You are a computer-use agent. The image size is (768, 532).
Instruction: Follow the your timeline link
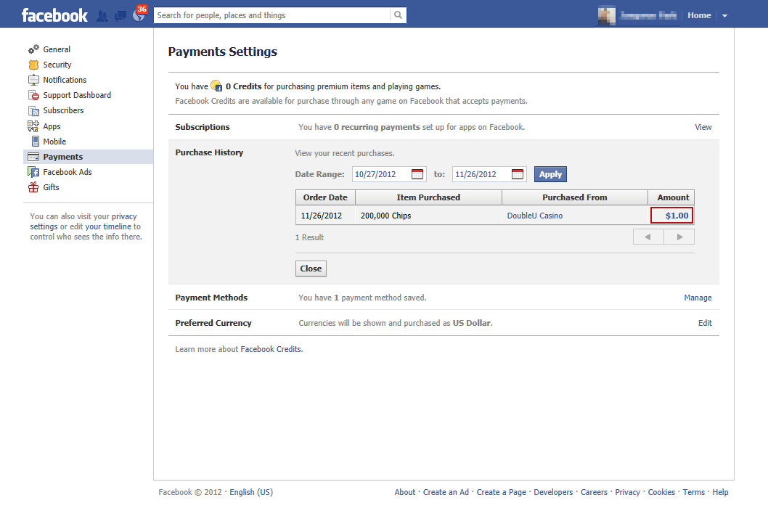coord(107,227)
